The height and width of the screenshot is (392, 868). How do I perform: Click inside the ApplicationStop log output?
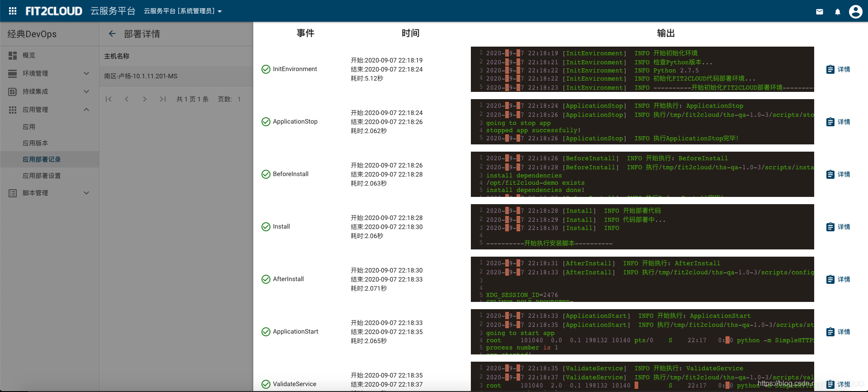[642, 122]
